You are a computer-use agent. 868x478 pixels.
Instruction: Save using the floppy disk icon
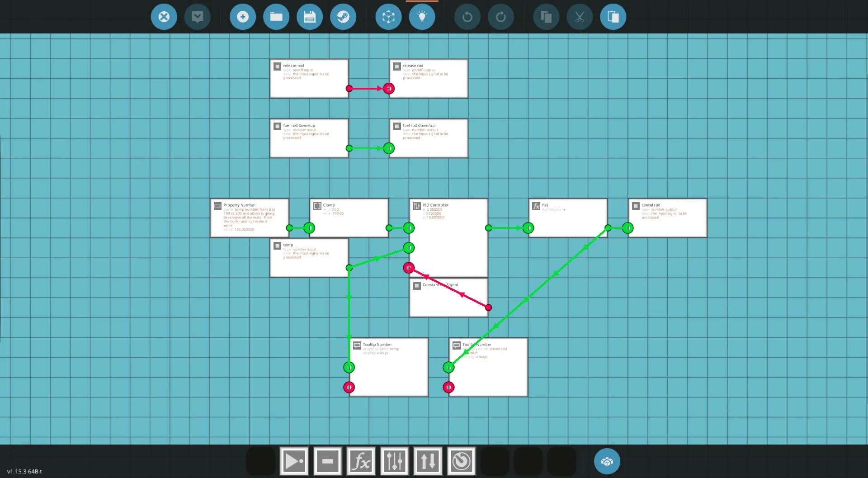tap(309, 17)
